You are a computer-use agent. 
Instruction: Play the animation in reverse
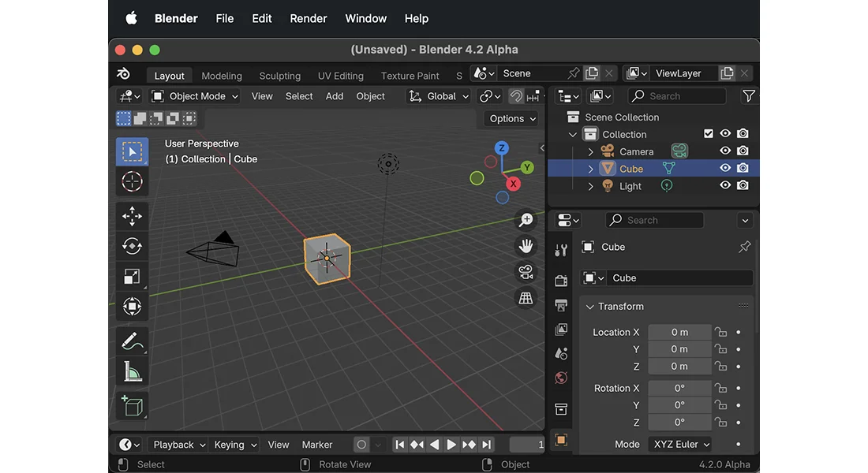pos(435,445)
